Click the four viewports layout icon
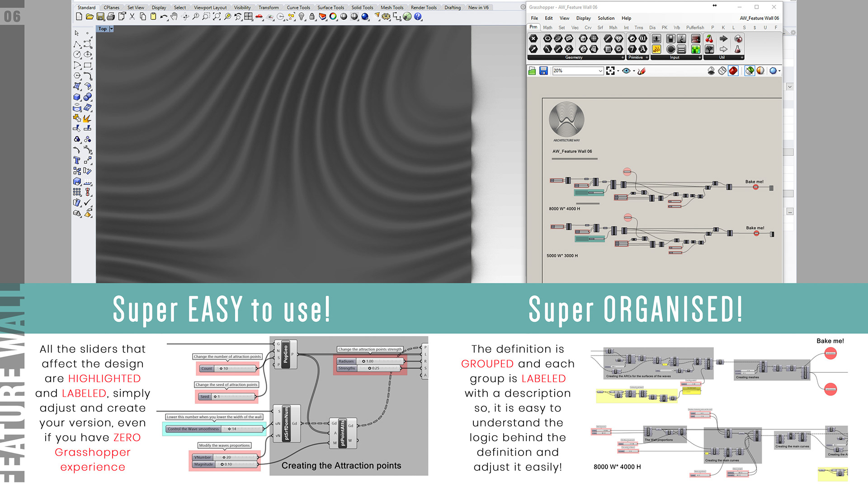Screen dimensions: 868x488 pos(248,17)
